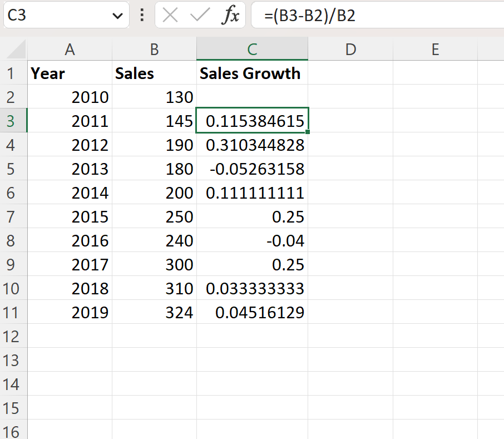Click row 3 header to select row
This screenshot has width=504, height=439.
[x=13, y=121]
